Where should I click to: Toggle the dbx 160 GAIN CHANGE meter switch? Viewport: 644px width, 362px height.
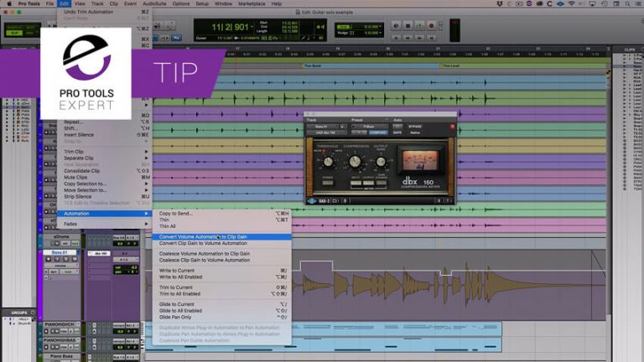[382, 183]
